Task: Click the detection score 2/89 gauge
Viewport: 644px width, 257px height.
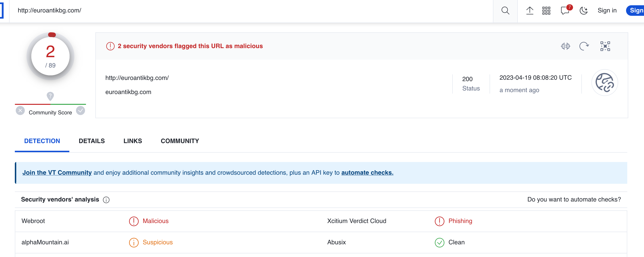Action: pos(50,56)
